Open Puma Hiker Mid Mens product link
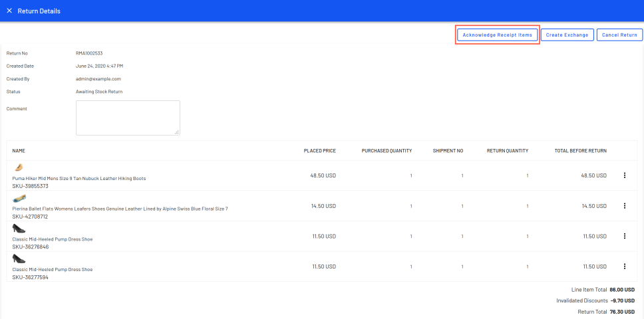This screenshot has width=644, height=319. coord(79,178)
